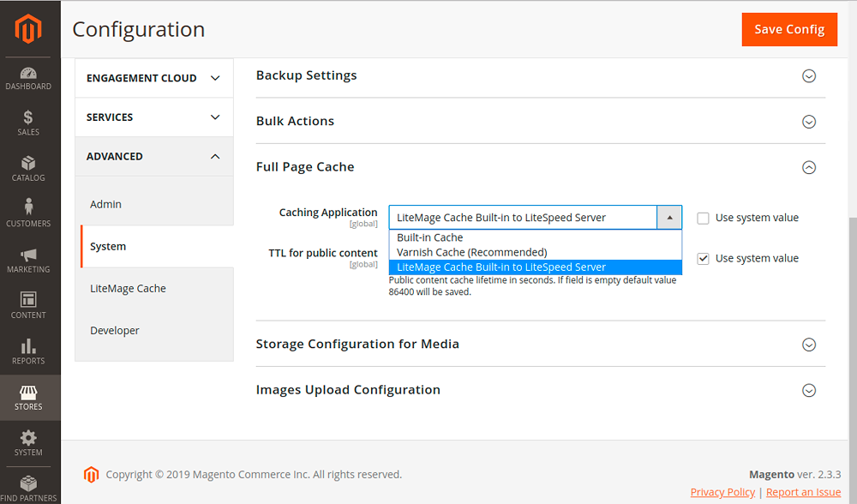
Task: Open the System gear sidebar menu
Action: pos(28,443)
